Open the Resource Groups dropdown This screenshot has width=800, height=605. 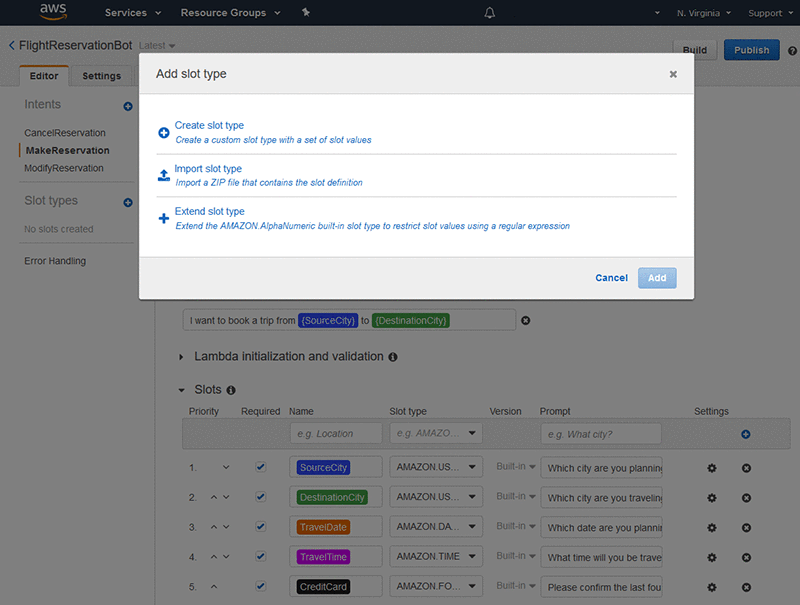coord(231,13)
